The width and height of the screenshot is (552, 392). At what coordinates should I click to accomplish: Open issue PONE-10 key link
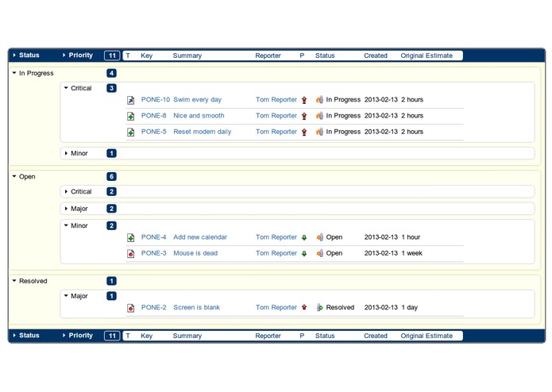156,99
